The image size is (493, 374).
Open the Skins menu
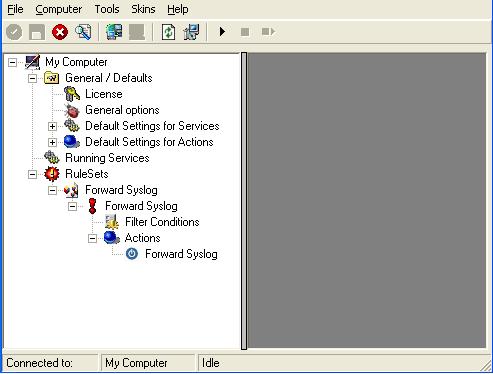[x=143, y=9]
